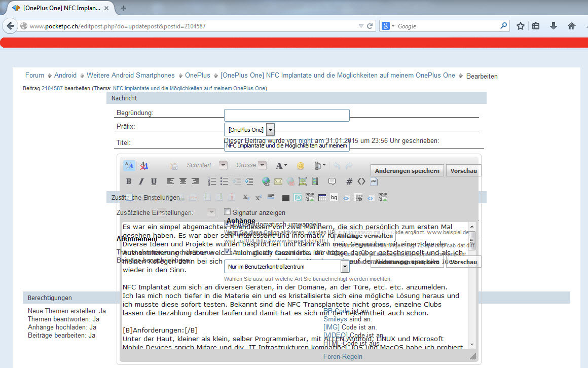Go to Forum breadcrumb link
This screenshot has width=588, height=368.
tap(34, 76)
